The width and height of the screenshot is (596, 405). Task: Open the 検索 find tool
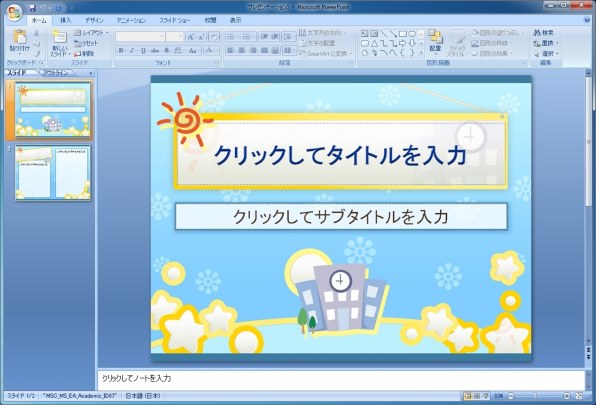(x=544, y=33)
